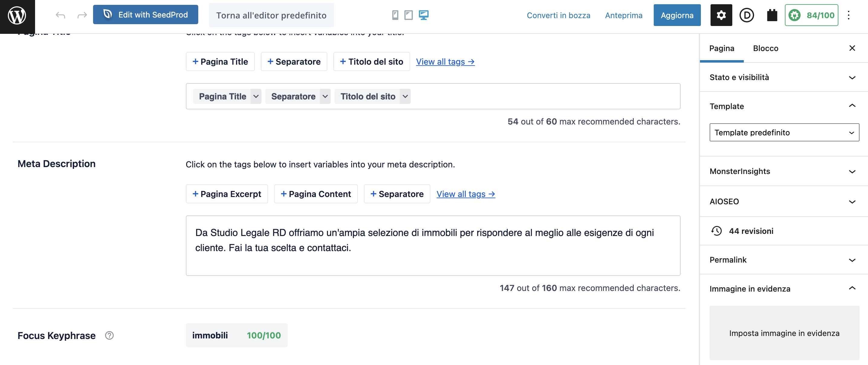Switch to tablet preview icon

408,15
